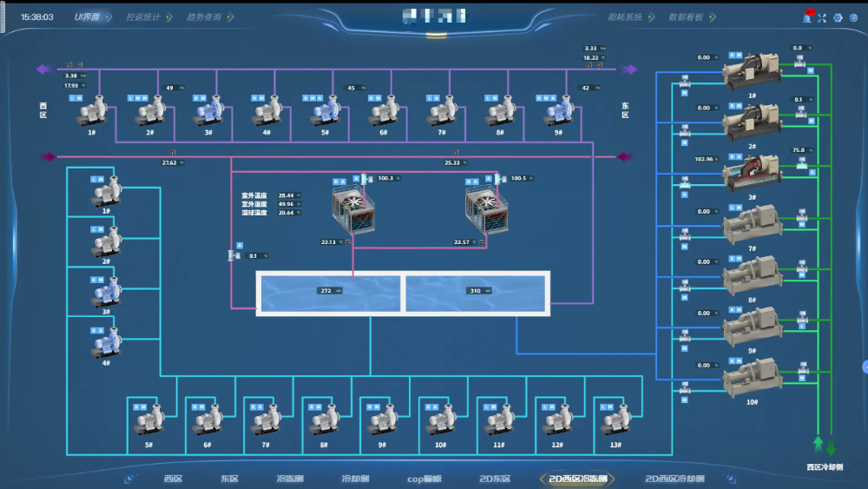868x489 pixels.
Task: Select chiller unit 9#
Action: (x=753, y=327)
